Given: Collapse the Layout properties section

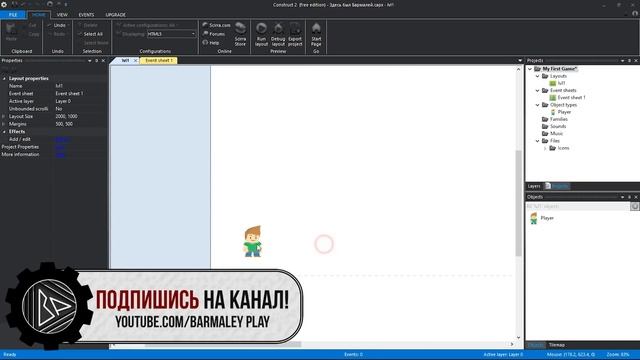Looking at the screenshot, I should [4, 78].
